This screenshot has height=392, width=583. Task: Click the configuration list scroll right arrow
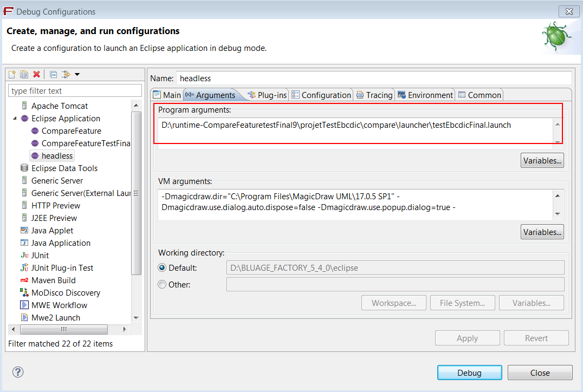coord(125,329)
